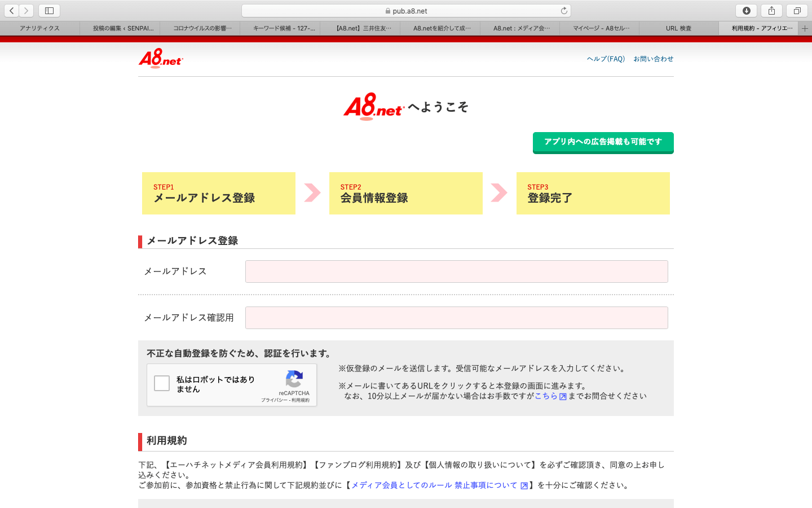Click the STEP1 メールアドレス登録 box
The image size is (812, 508).
click(219, 193)
